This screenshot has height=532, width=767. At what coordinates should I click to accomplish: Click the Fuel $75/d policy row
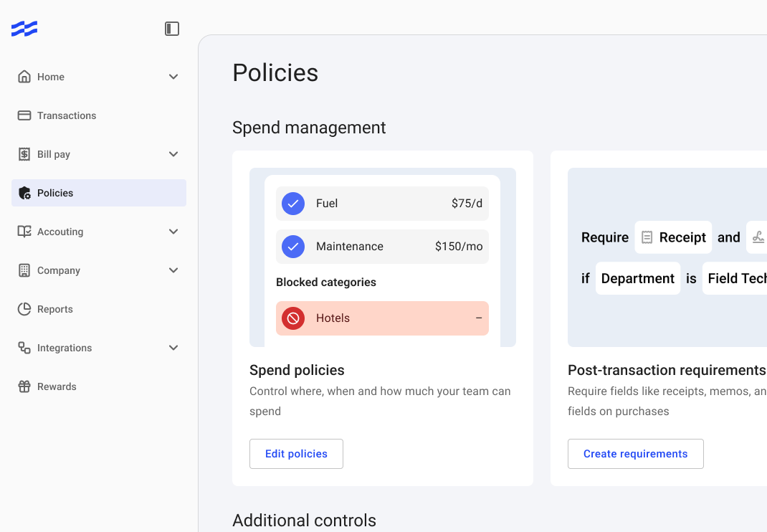coord(383,204)
